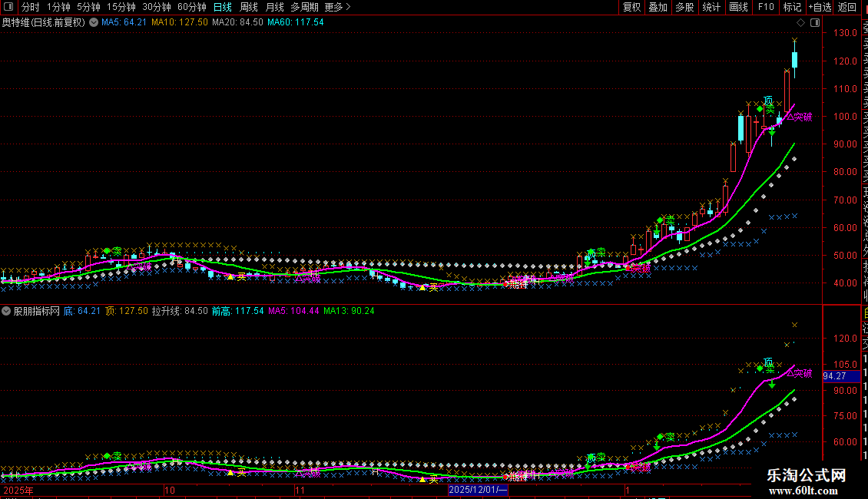Switch to the 分时 view

click(x=31, y=7)
